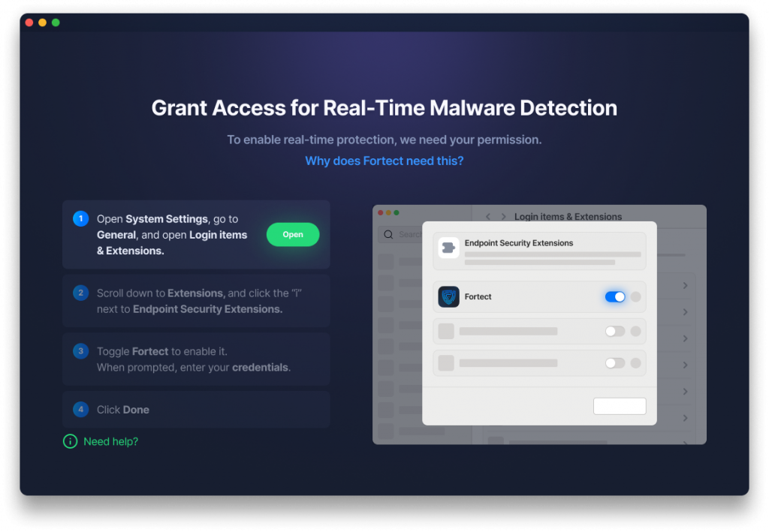Open 'Why does Fortect need this?' link
769x532 pixels.
pos(384,161)
